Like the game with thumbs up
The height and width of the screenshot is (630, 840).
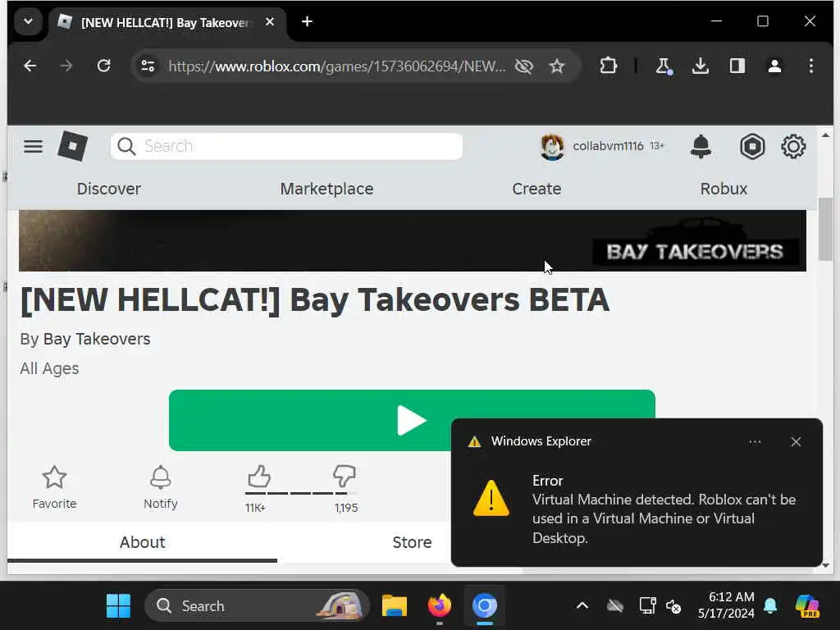[259, 476]
